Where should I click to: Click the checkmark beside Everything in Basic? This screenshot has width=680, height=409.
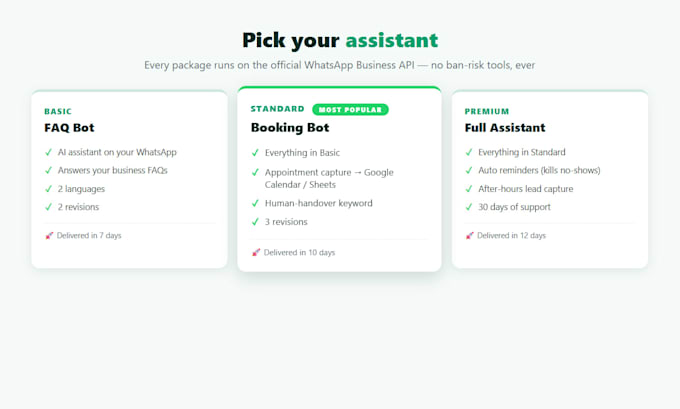point(255,153)
